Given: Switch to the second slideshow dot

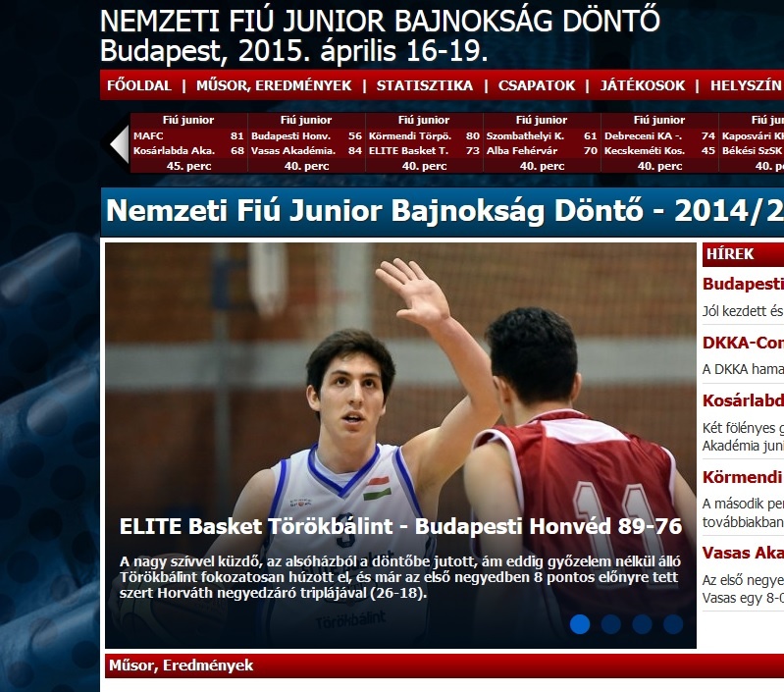Looking at the screenshot, I should 611,623.
